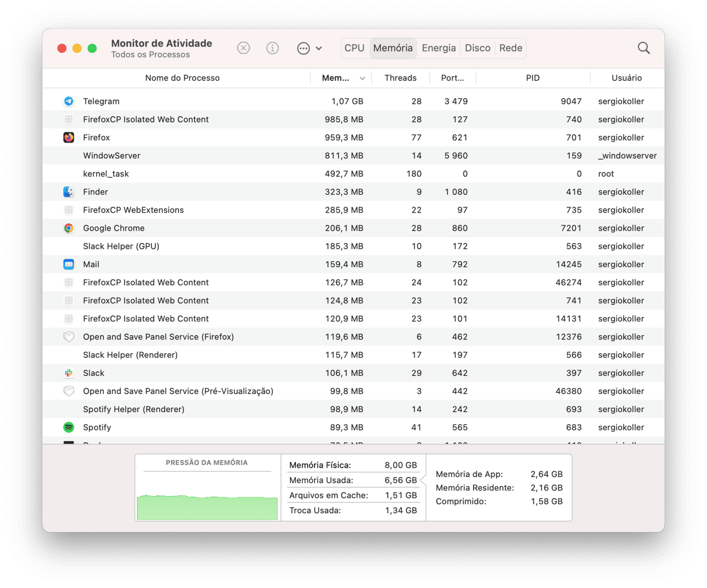Click Finder ports value 1 080

pyautogui.click(x=456, y=192)
